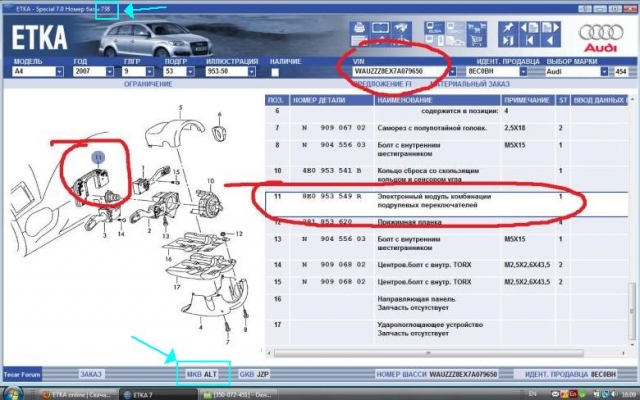Click the vehicles icon next to the cart
This screenshot has height=400, width=640.
click(455, 40)
